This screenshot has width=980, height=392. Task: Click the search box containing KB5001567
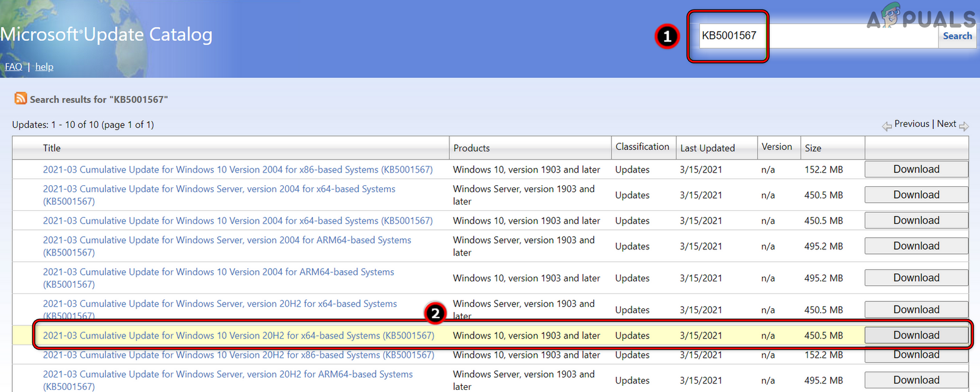point(818,36)
